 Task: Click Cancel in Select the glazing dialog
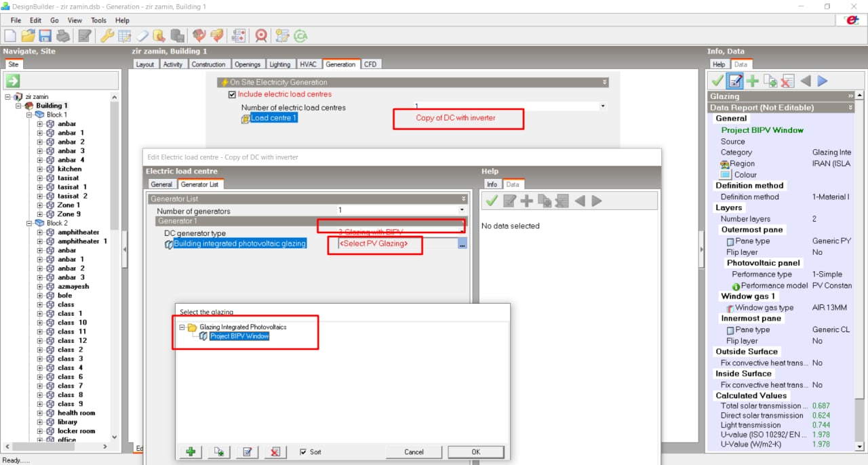[414, 452]
